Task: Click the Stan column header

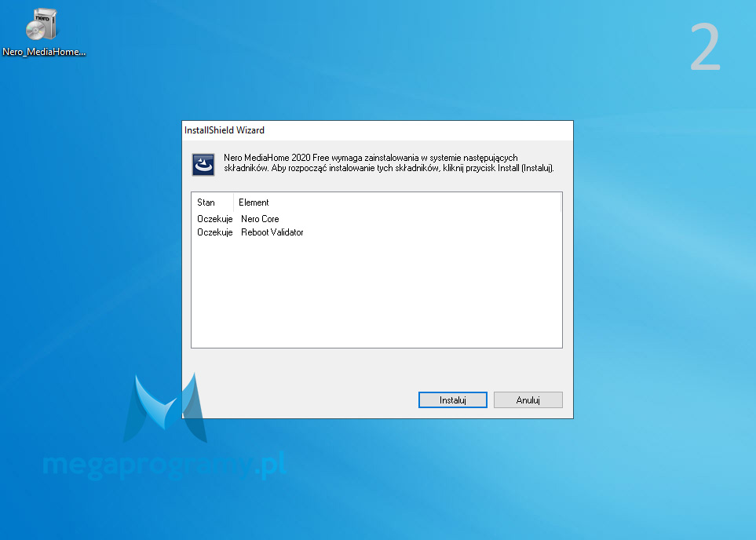Action: tap(213, 202)
